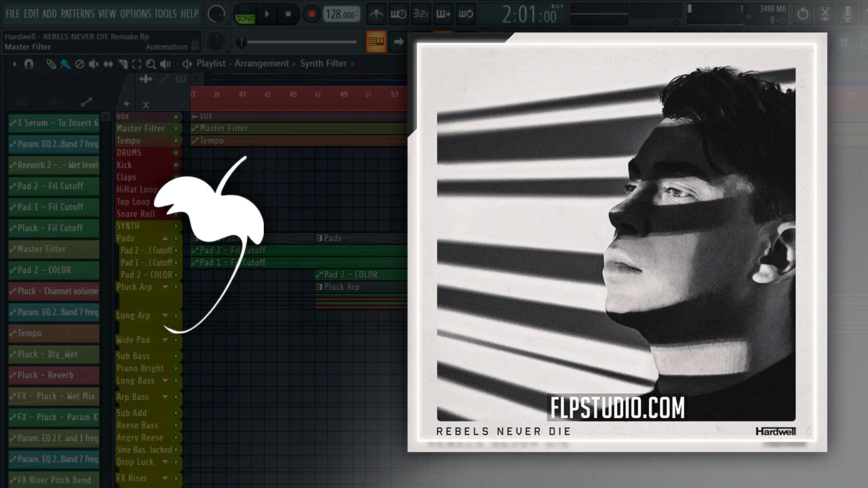This screenshot has width=868, height=488.
Task: Toggle the metronome icon
Action: (x=376, y=14)
